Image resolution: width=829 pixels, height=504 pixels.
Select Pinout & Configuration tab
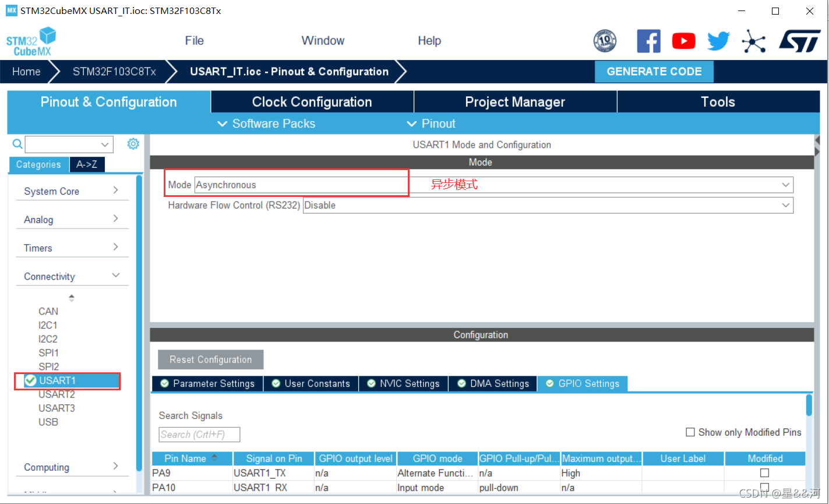108,102
